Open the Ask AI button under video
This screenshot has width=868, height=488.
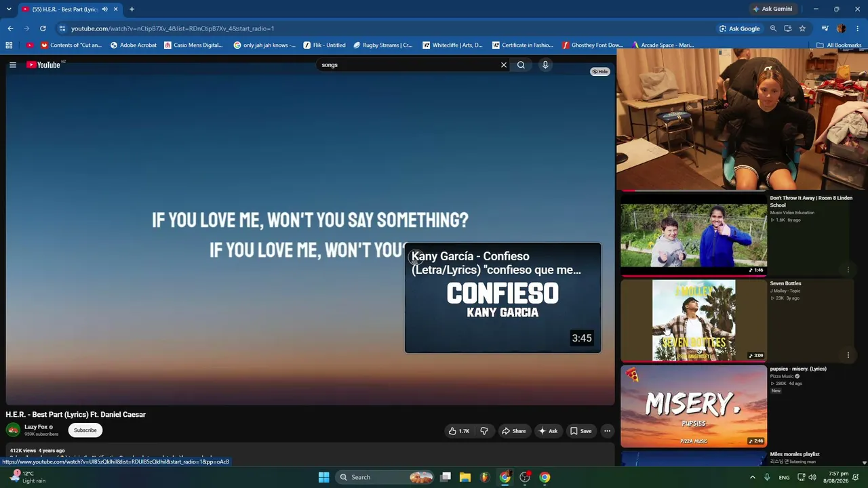point(548,431)
